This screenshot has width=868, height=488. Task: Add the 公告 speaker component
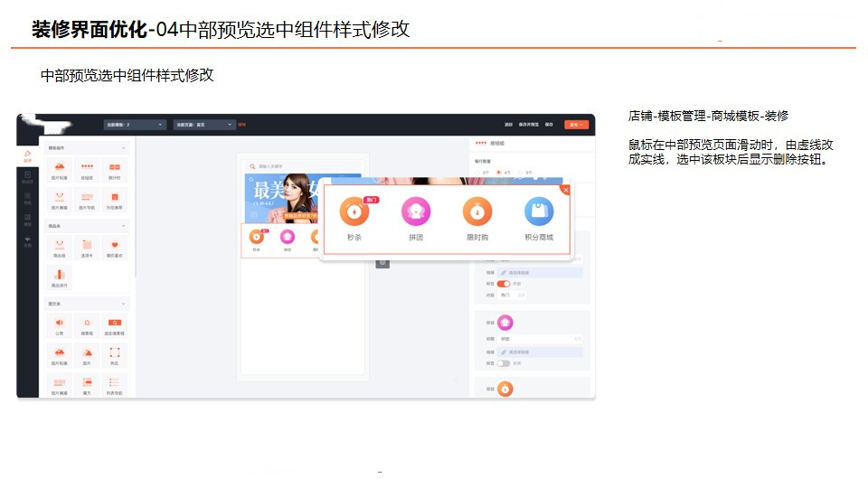(60, 325)
